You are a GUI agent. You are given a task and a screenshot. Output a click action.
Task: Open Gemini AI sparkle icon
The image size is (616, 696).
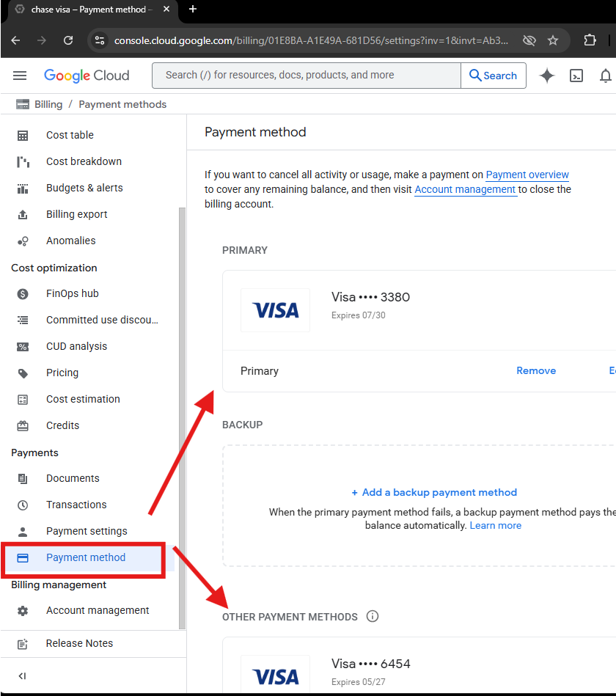(547, 76)
